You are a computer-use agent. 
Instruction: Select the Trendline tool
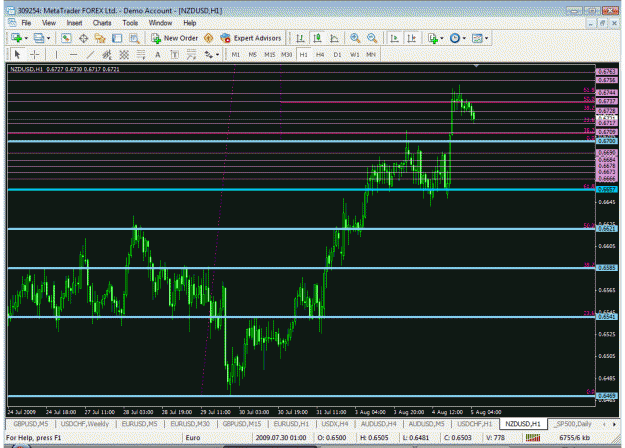90,55
